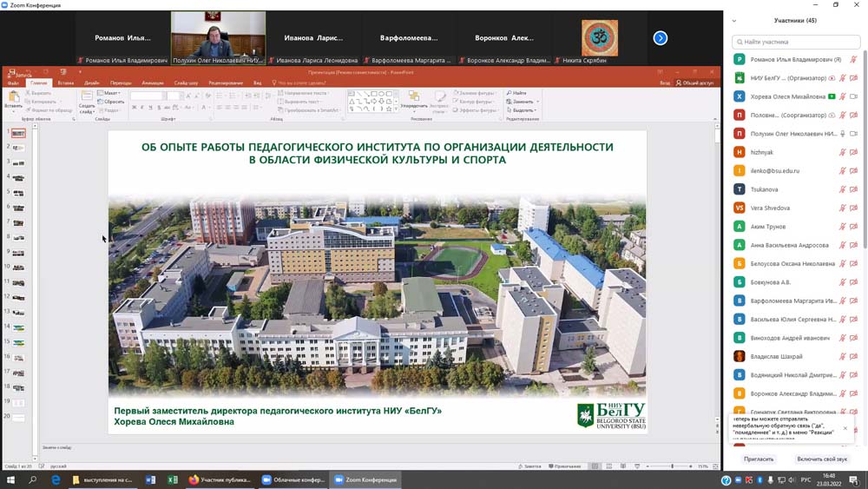Dismiss the nonverbal feedback tooltip with the X
This screenshot has width=868, height=489.
845,428
